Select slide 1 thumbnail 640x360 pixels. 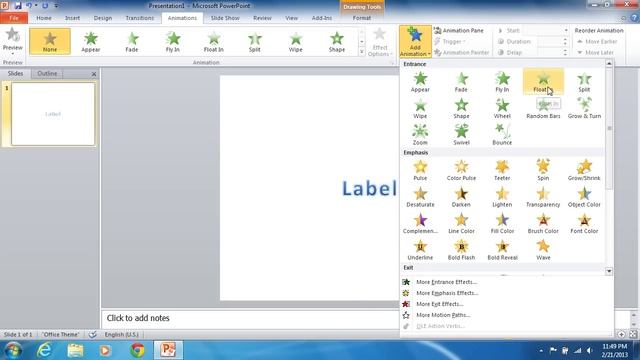click(x=53, y=114)
